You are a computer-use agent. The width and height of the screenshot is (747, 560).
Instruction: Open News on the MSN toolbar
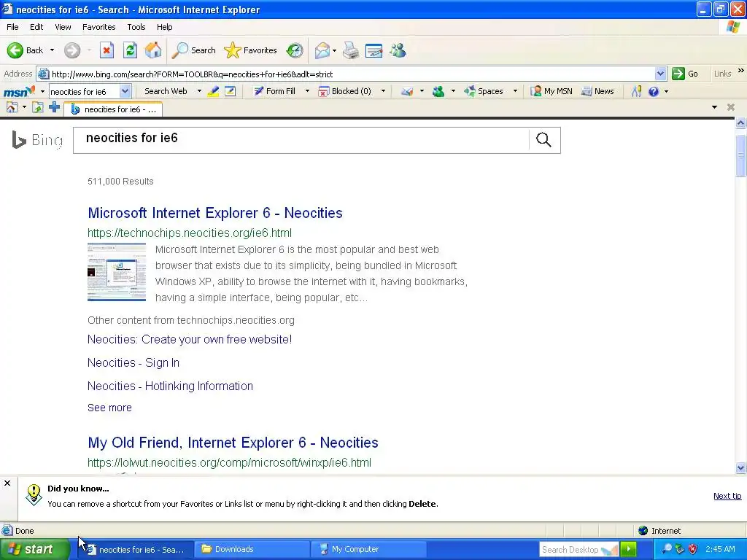click(x=598, y=91)
